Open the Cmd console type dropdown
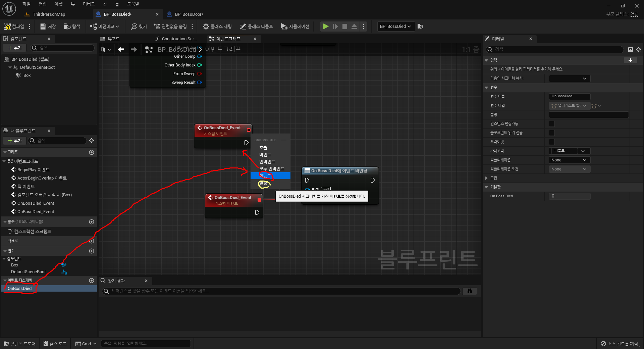 pos(86,344)
